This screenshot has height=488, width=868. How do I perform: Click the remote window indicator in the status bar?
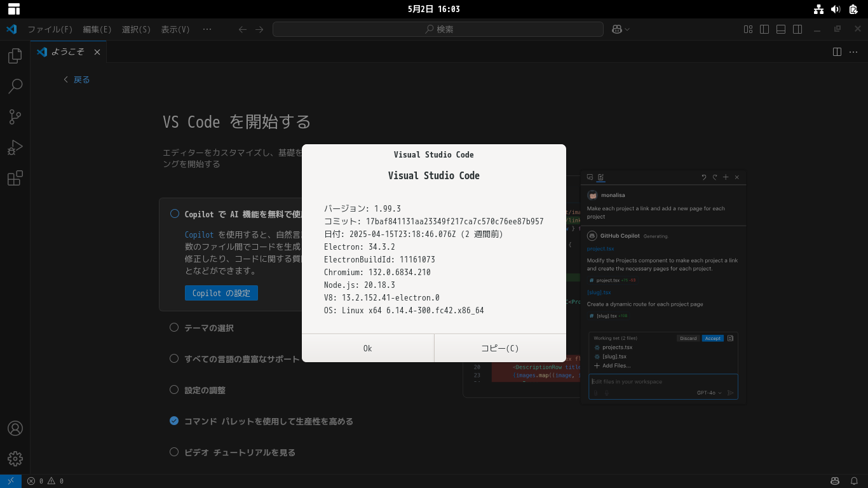(11, 481)
